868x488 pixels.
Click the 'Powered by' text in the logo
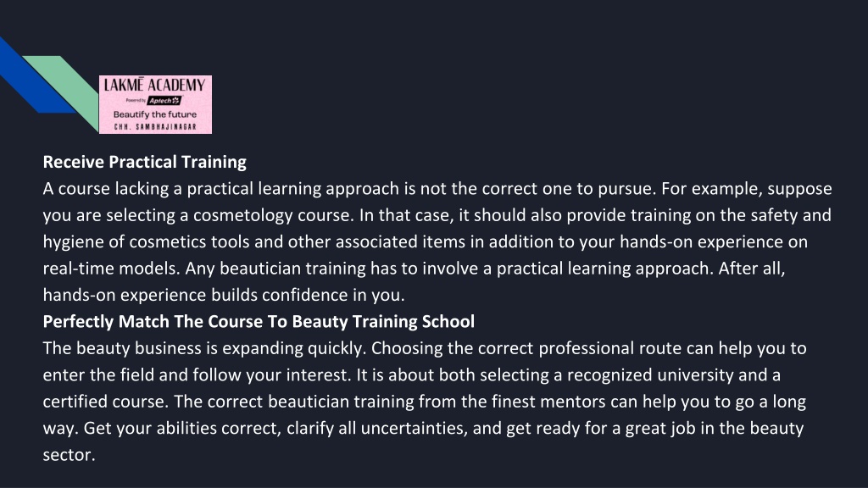[136, 101]
